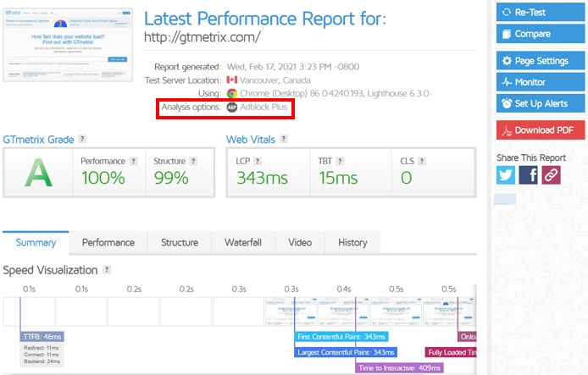Viewport: 588px width, 375px height.
Task: Open Speed Visualization help icon
Action: click(x=107, y=269)
